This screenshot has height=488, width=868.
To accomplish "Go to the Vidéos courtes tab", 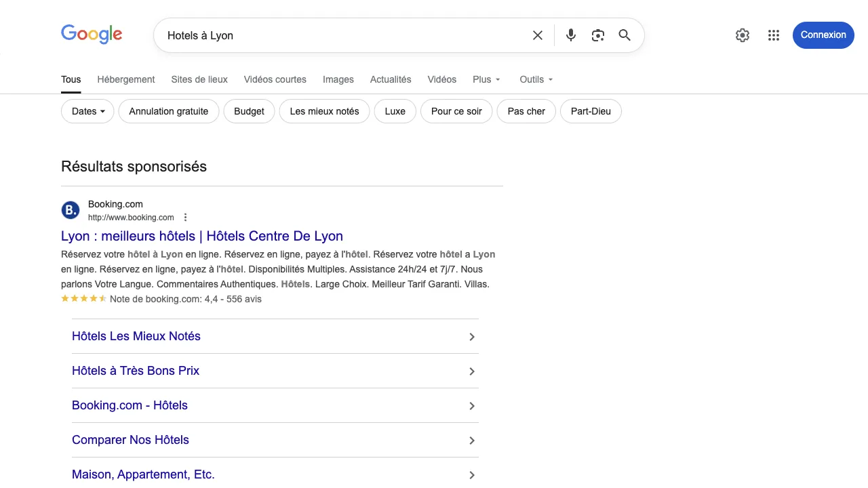I will (275, 79).
